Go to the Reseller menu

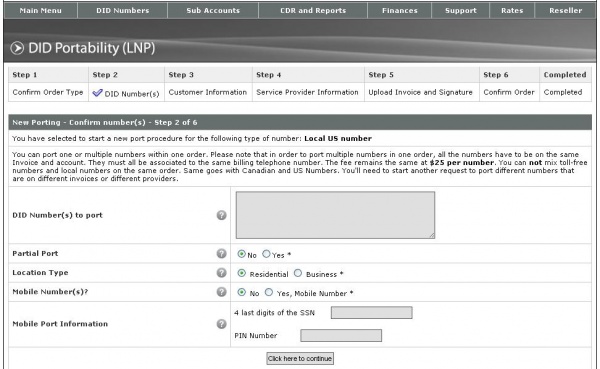click(565, 10)
